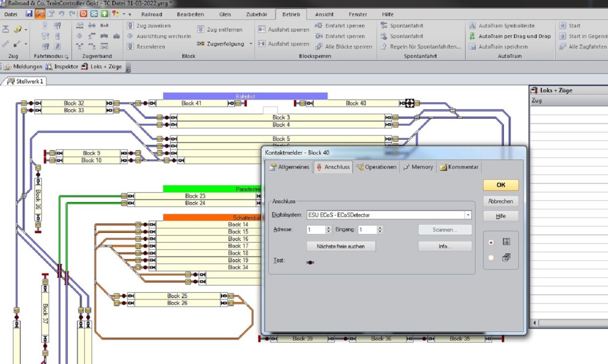608x364 pixels.
Task: Click AutoTrain Symbolleiste icon
Action: [x=472, y=26]
